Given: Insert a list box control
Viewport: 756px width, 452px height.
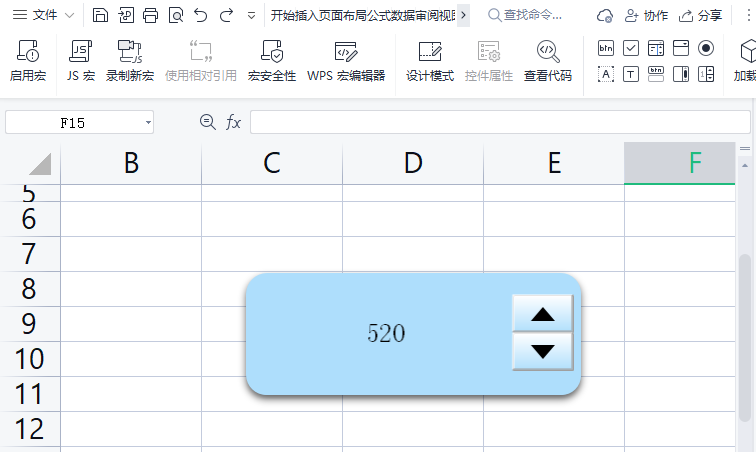Looking at the screenshot, I should (656, 48).
